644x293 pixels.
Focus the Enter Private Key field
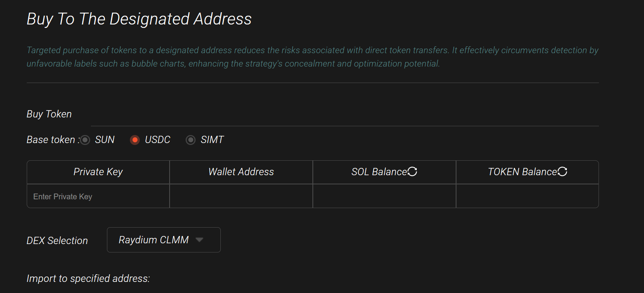click(98, 197)
